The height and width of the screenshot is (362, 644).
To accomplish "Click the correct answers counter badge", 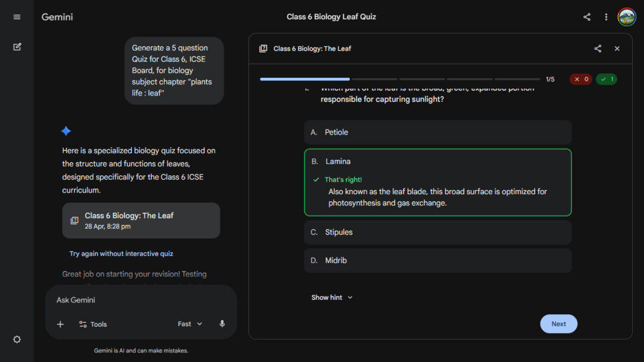I will [x=606, y=79].
